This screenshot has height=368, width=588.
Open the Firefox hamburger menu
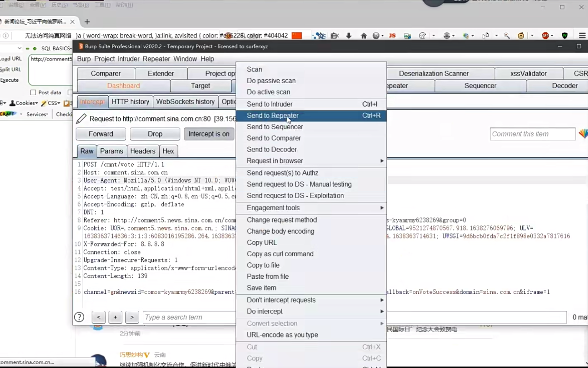[x=582, y=36]
